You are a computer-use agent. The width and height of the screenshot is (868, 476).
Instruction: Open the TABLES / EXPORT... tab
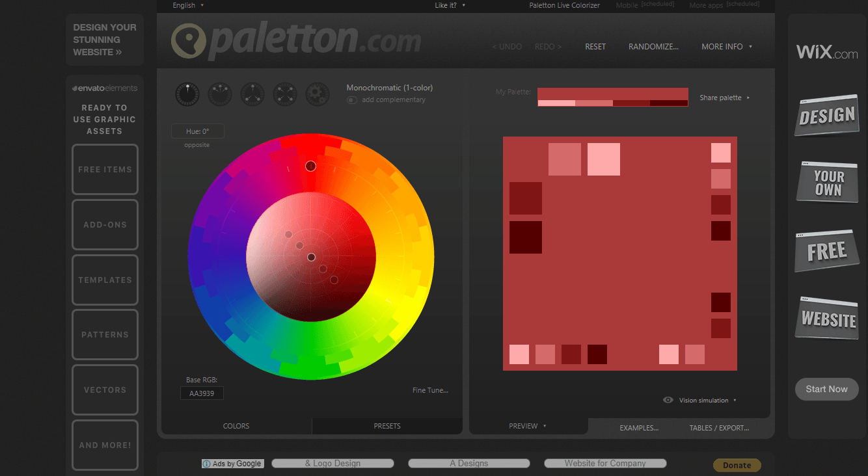click(719, 428)
